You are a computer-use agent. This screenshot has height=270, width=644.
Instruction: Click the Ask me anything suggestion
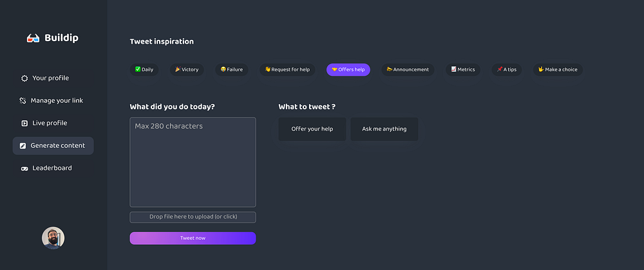coord(384,129)
